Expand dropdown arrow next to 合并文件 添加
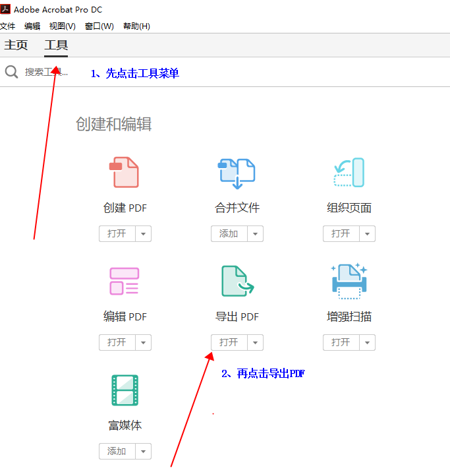450x476 pixels. point(255,234)
